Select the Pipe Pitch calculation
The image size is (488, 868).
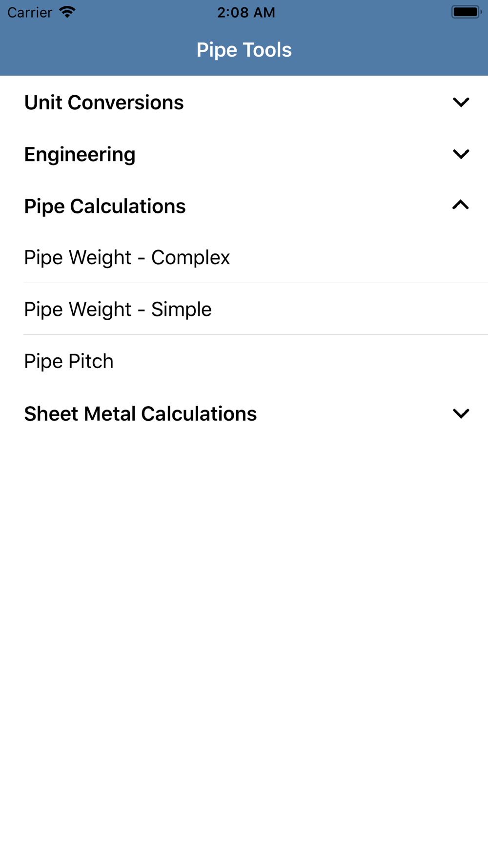click(244, 361)
